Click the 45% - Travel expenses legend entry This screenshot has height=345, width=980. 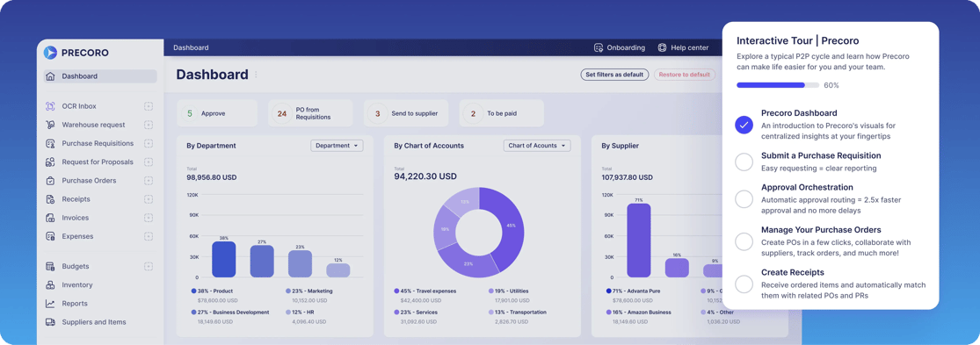coord(425,291)
